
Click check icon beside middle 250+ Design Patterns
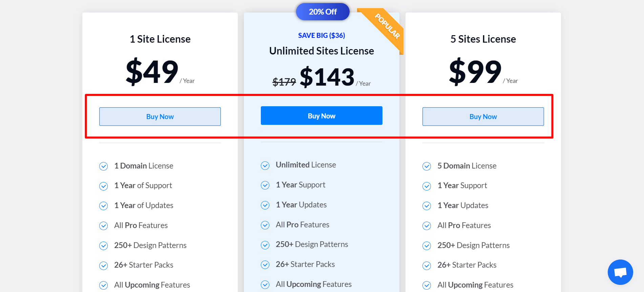(265, 245)
